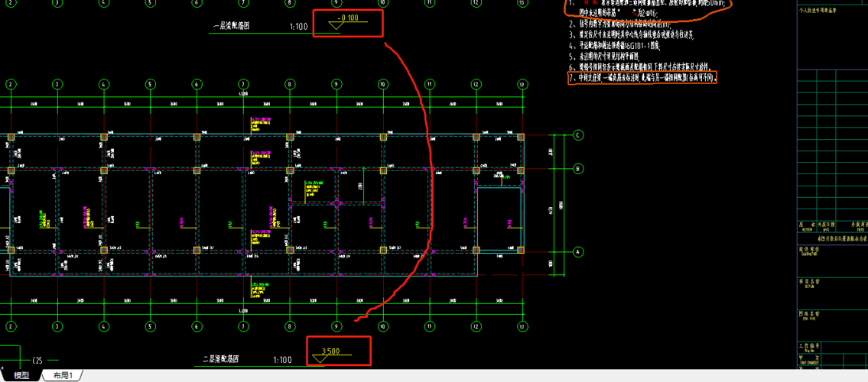The height and width of the screenshot is (382, 868).
Task: Select note 7 in the notes list
Action: (x=643, y=78)
